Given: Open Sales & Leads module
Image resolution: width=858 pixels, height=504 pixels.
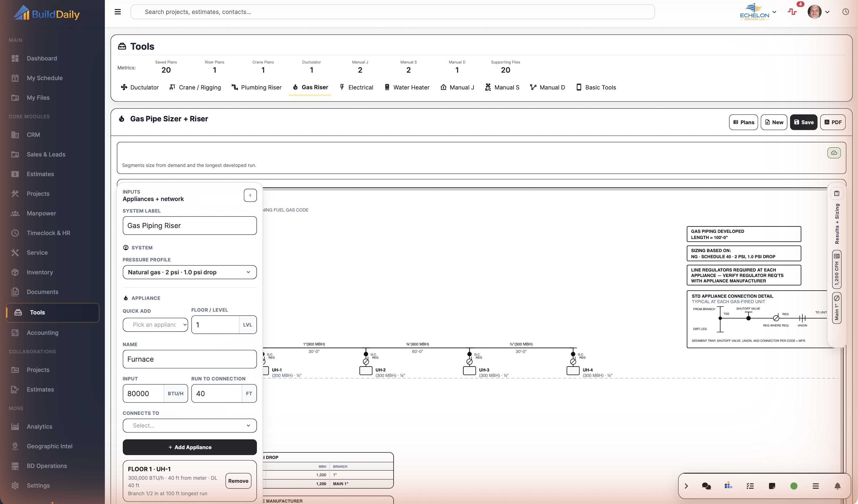Looking at the screenshot, I should [x=52, y=154].
